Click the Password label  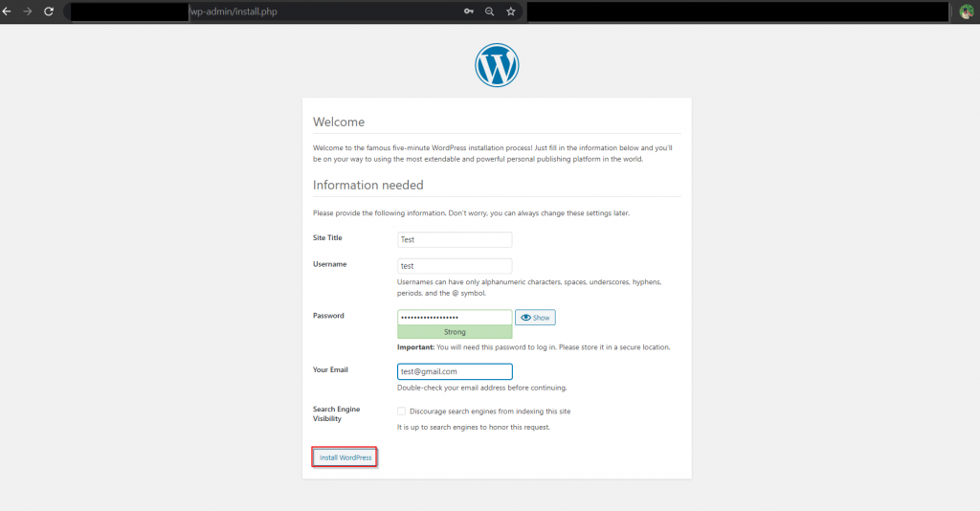point(328,316)
